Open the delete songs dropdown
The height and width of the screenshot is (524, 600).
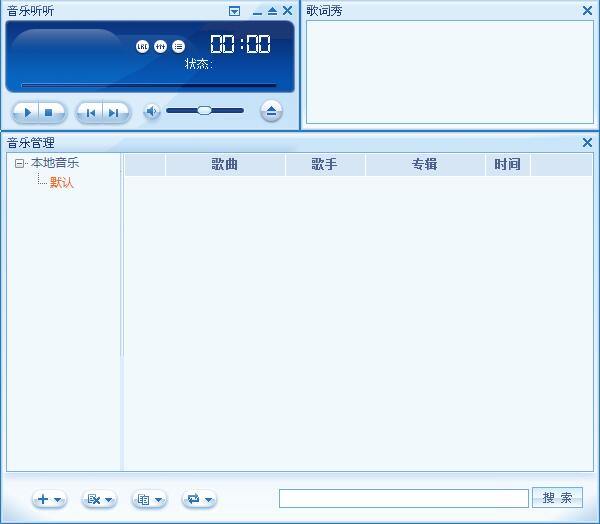pyautogui.click(x=99, y=500)
